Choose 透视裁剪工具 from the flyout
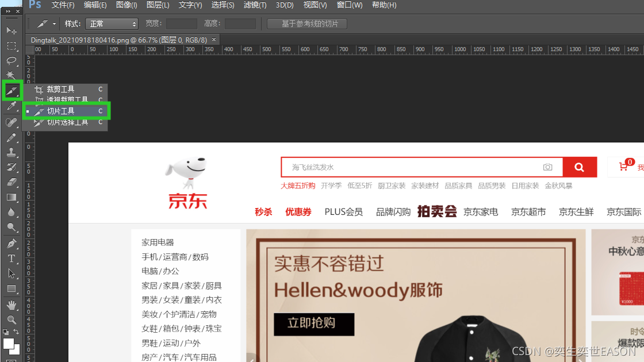644x362 pixels. click(66, 99)
